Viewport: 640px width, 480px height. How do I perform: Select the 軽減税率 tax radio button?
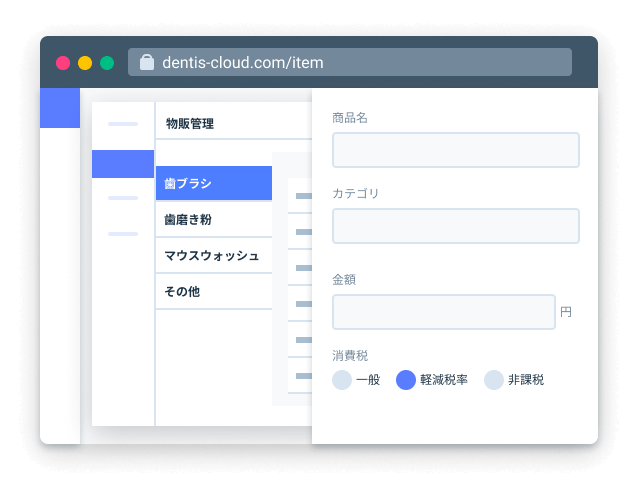[406, 380]
